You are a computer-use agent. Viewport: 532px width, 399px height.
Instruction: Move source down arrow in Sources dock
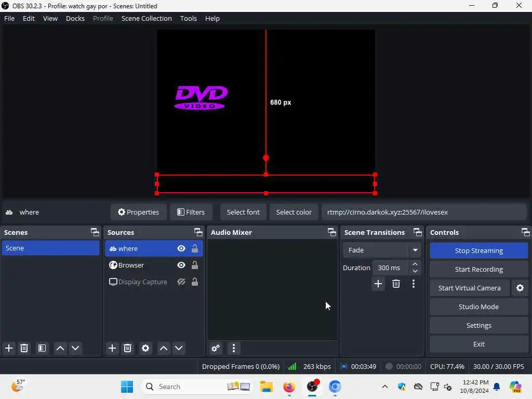click(x=179, y=348)
